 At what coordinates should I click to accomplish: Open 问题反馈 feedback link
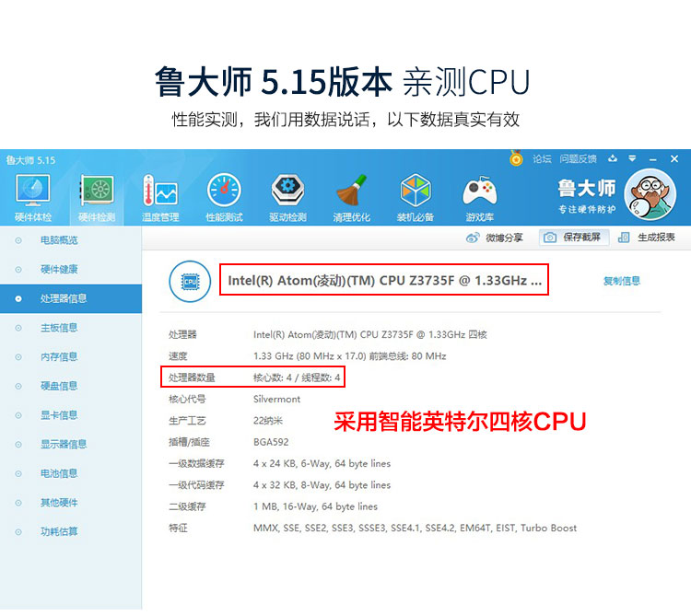[x=578, y=159]
